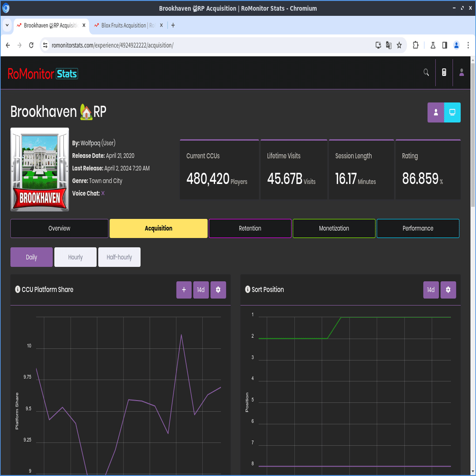Click the Current CCUs stat card
This screenshot has height=476, width=476.
pos(219,170)
